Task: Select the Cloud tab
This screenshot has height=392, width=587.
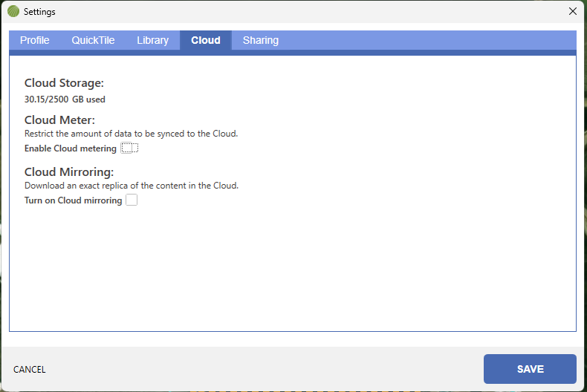Action: pos(205,40)
